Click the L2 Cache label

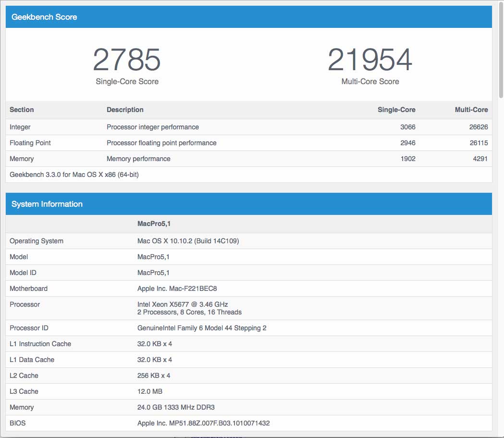(x=24, y=375)
